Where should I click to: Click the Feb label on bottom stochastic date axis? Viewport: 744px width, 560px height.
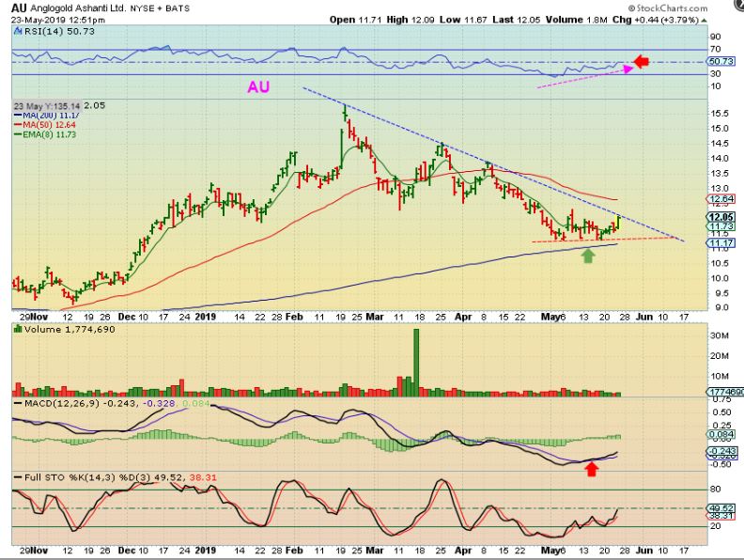[x=294, y=551]
